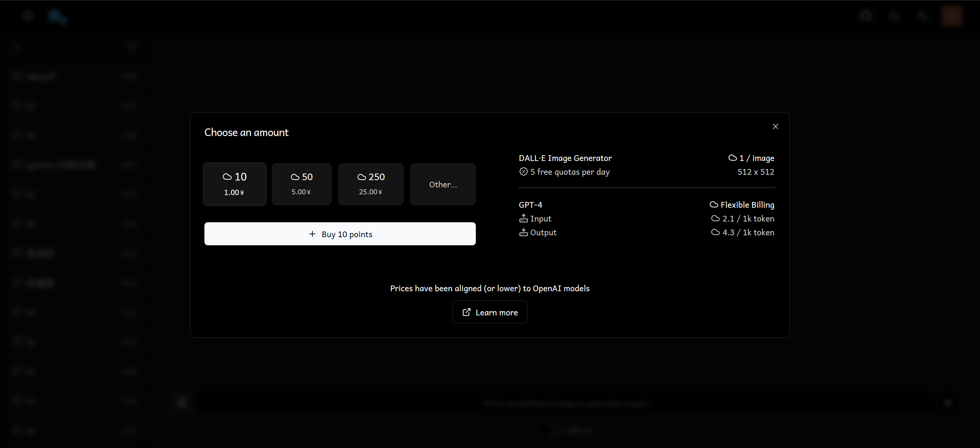Click the GPT-4 pricing heading
This screenshot has width=980, height=448.
click(531, 205)
